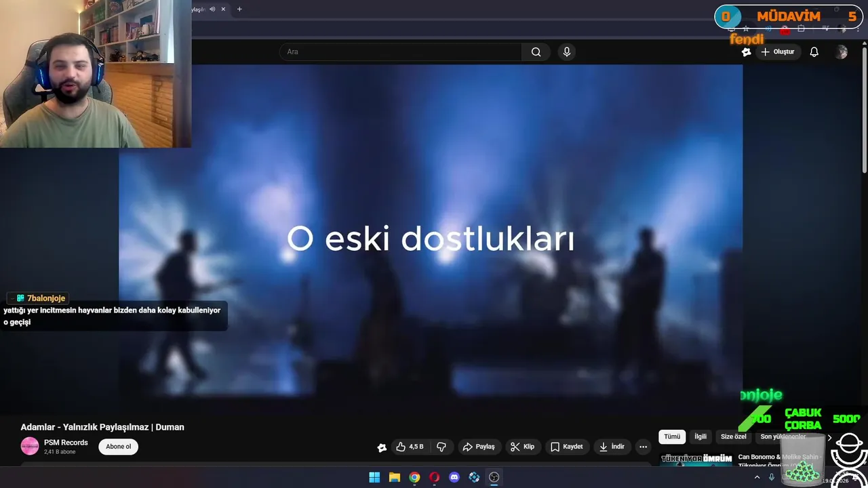The width and height of the screenshot is (868, 488).
Task: Click the Paylaş share button
Action: pos(478,447)
